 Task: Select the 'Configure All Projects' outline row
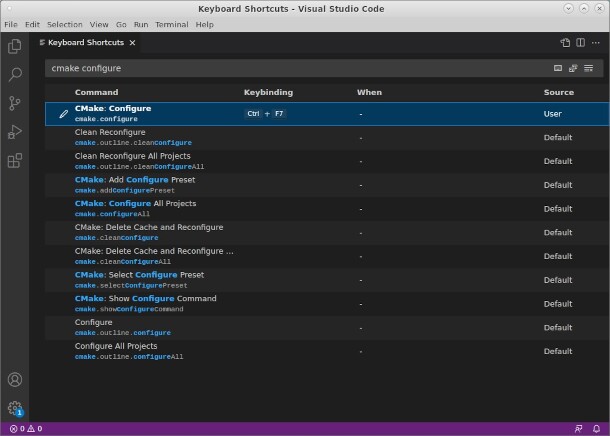327,351
